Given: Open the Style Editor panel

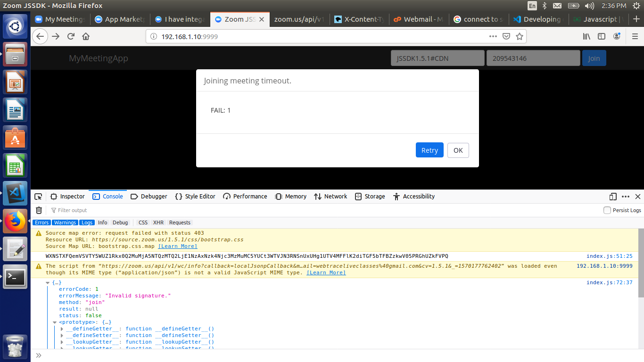Looking at the screenshot, I should 195,197.
